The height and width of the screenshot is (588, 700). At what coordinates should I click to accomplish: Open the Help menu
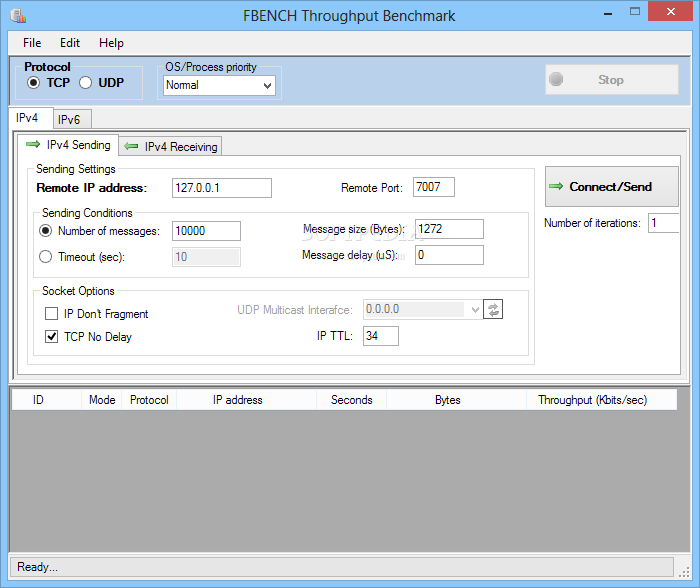pos(111,43)
